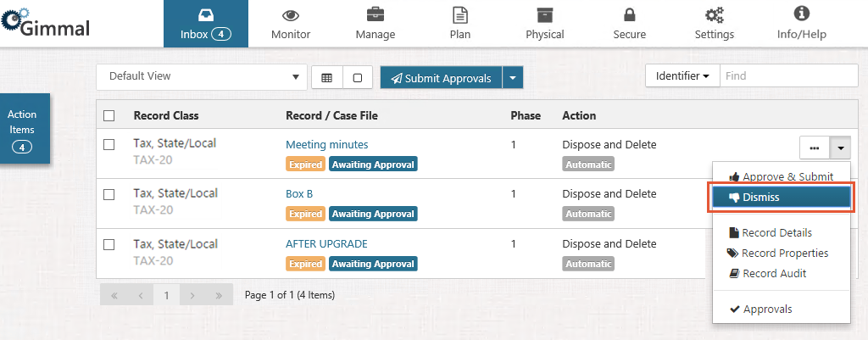Viewport: 868px width, 340px height.
Task: Expand the arrow beside Submit Approvals
Action: (x=513, y=78)
